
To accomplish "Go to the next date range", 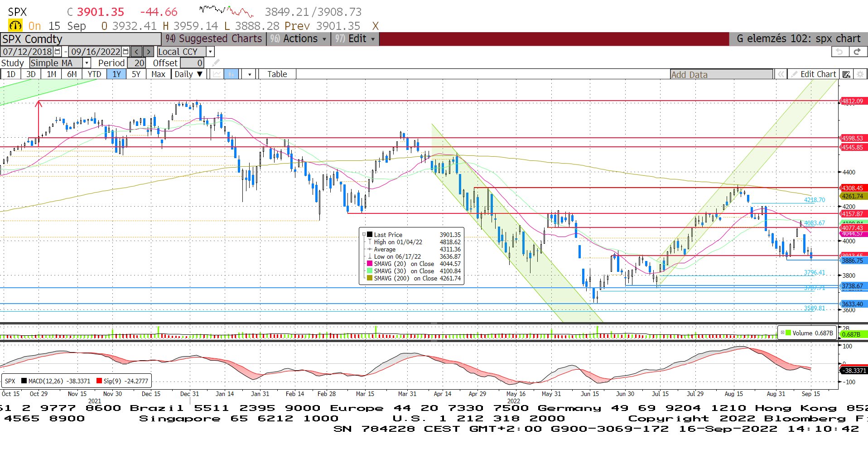I will (148, 52).
